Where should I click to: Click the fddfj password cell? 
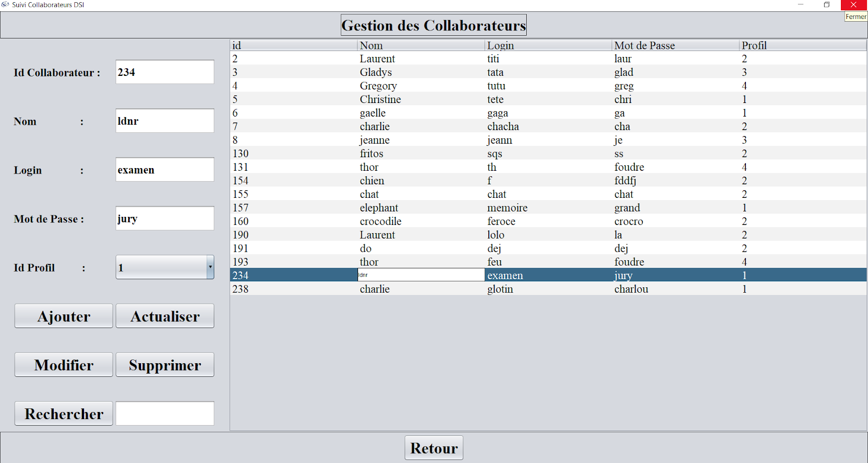[x=675, y=181]
